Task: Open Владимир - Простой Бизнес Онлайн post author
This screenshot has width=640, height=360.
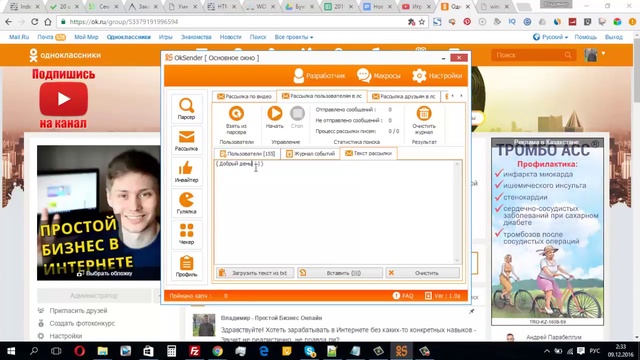Action: [x=271, y=318]
